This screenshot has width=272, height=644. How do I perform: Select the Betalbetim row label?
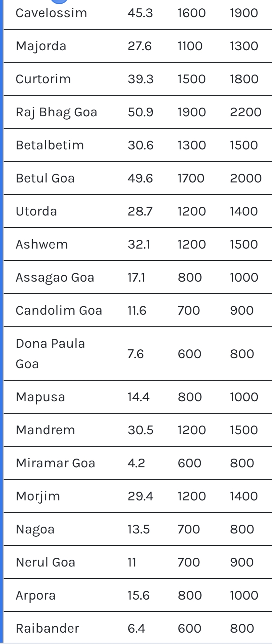(50, 145)
